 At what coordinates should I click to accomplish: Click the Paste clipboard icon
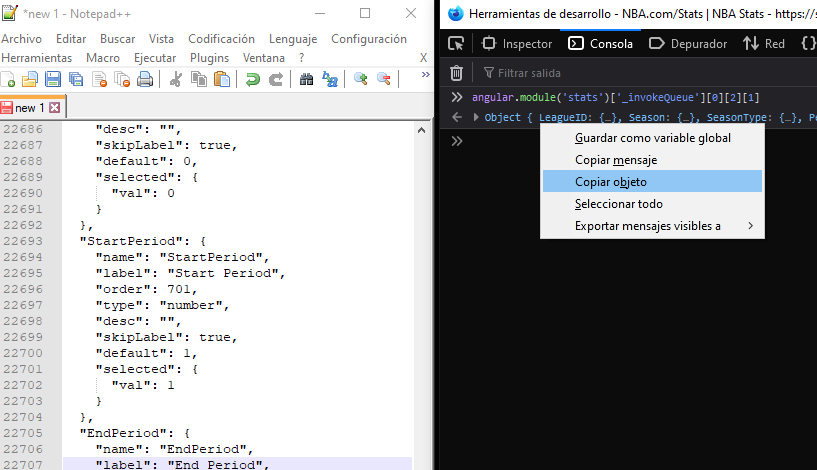[x=222, y=79]
